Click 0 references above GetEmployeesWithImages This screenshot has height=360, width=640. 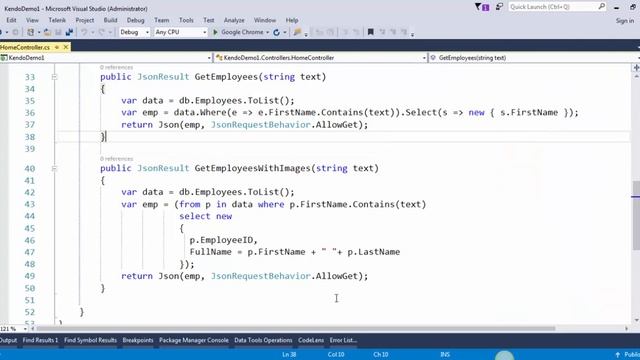116,159
